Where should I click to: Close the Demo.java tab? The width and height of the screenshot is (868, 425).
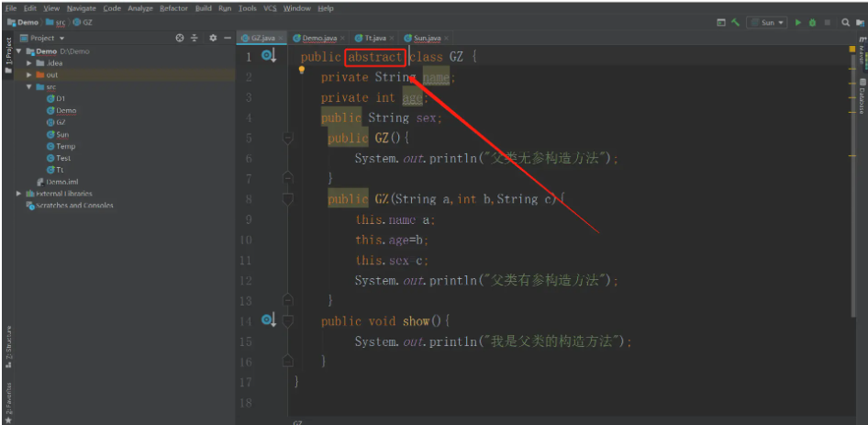pyautogui.click(x=342, y=39)
